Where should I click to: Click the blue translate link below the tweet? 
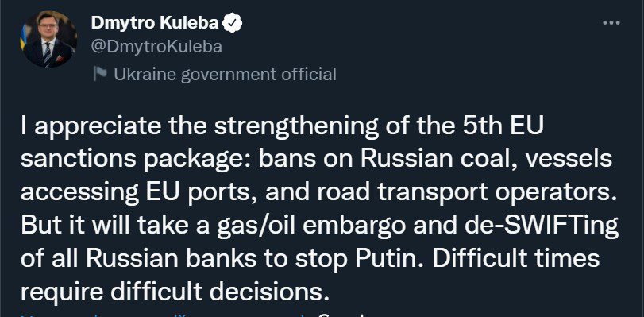tap(164, 315)
